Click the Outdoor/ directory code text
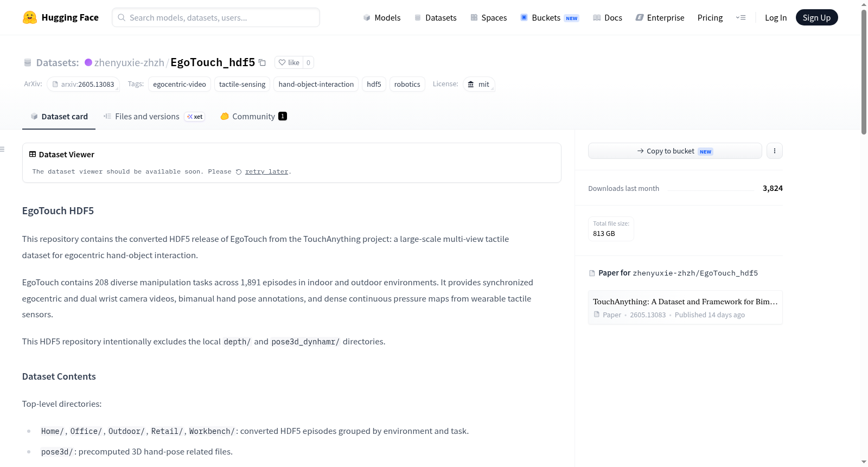This screenshot has width=868, height=467. pyautogui.click(x=126, y=431)
